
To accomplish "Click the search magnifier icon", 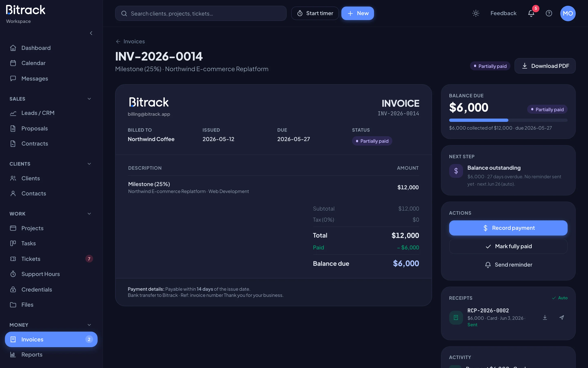I will (124, 13).
